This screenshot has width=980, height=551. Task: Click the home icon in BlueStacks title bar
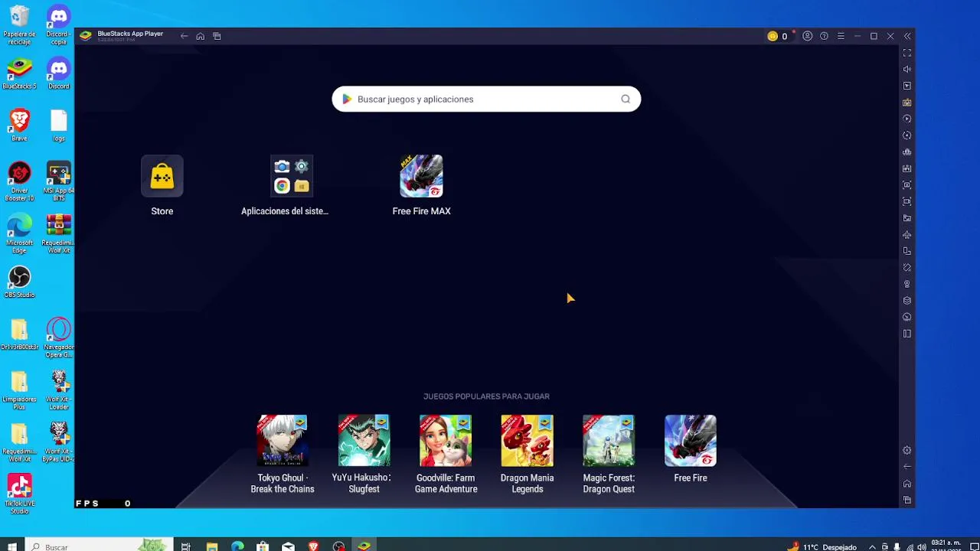point(200,36)
